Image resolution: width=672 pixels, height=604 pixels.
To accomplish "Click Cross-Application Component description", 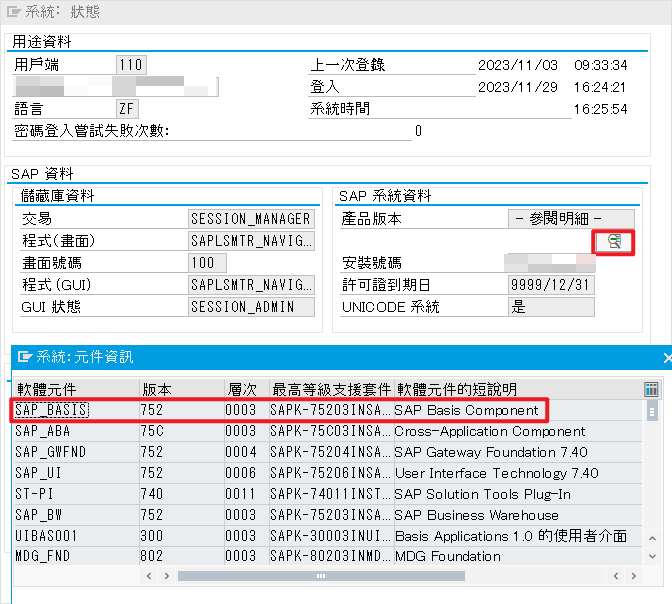I will [x=490, y=431].
